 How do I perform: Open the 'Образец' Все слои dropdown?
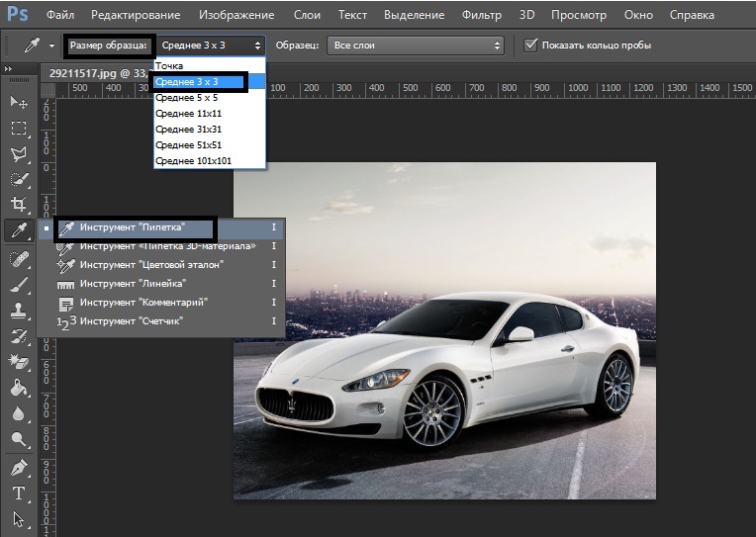pos(416,45)
